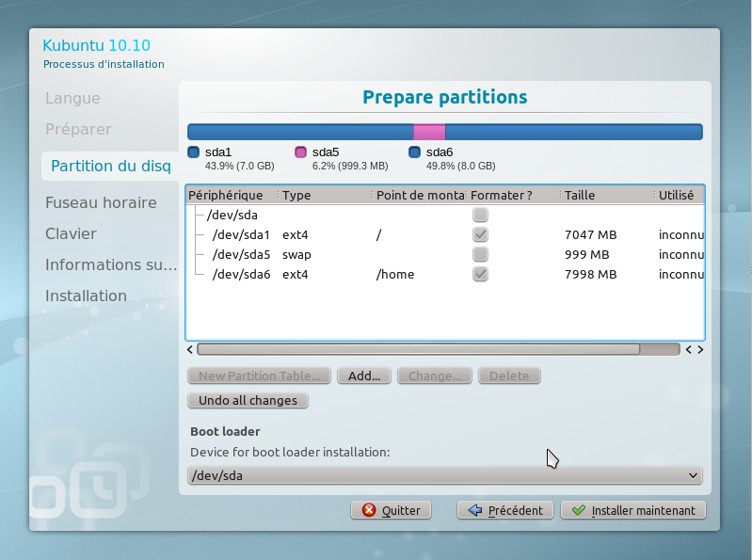Click the Kubuntu 10.10 title text
Screen dimensions: 752x560
(96, 45)
